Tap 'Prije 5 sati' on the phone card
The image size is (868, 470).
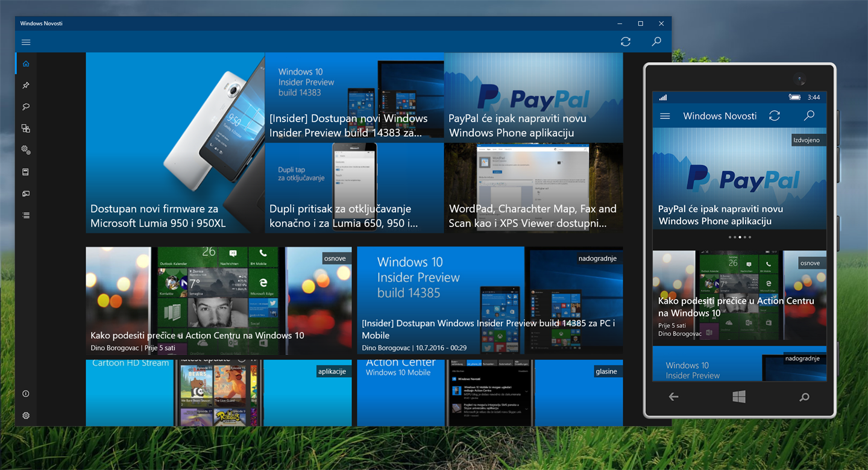click(x=672, y=325)
